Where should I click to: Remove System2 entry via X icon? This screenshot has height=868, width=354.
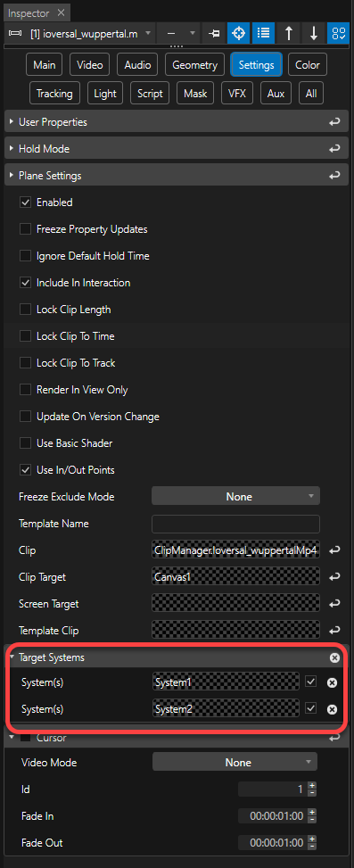coord(332,709)
